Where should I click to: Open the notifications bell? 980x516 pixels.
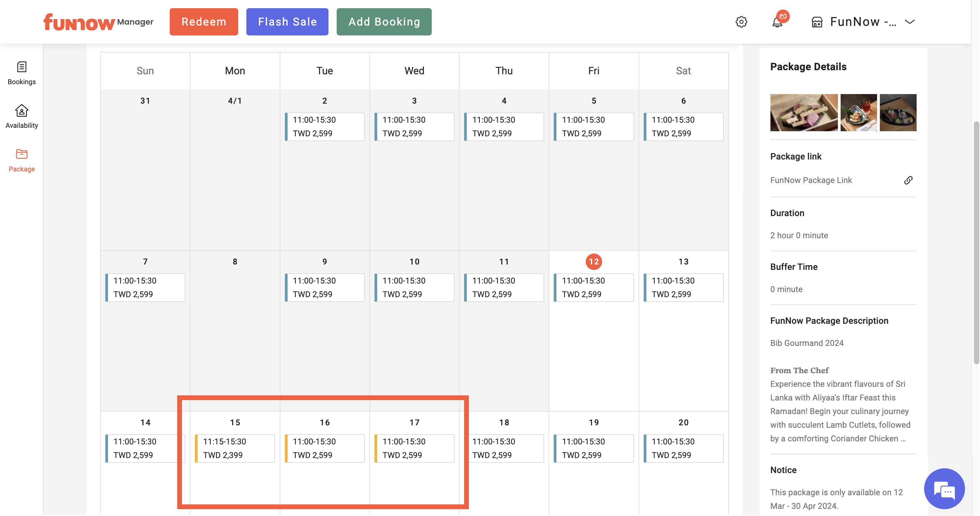[x=778, y=22]
